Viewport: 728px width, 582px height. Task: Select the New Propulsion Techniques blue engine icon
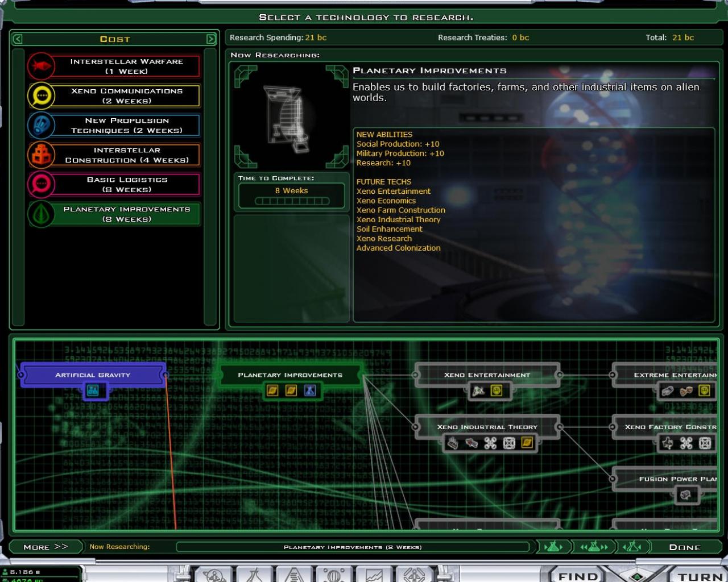point(40,125)
